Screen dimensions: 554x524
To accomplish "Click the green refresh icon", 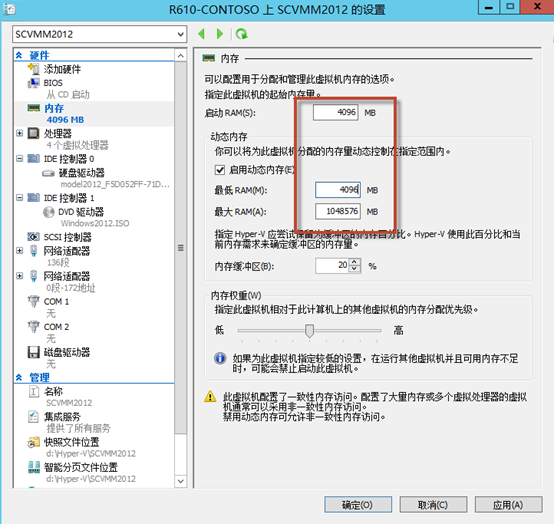I will [242, 34].
